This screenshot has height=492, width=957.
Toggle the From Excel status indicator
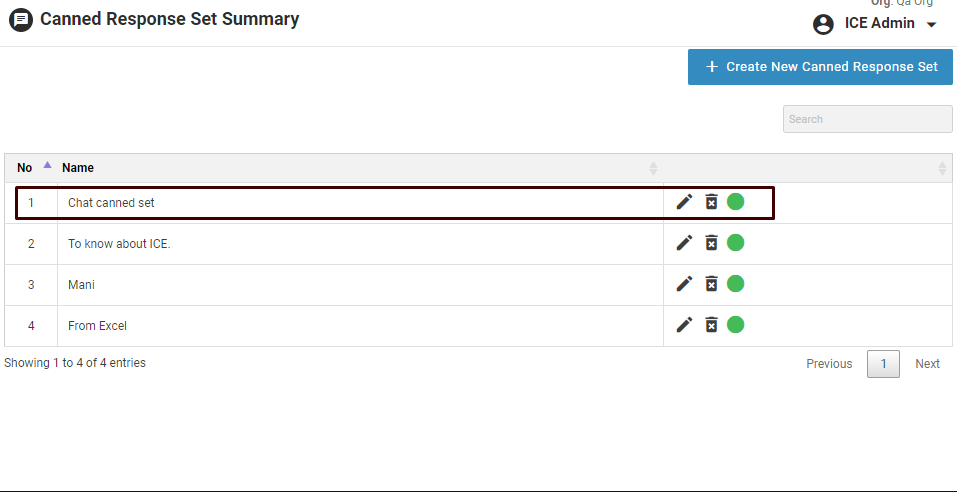coord(736,325)
